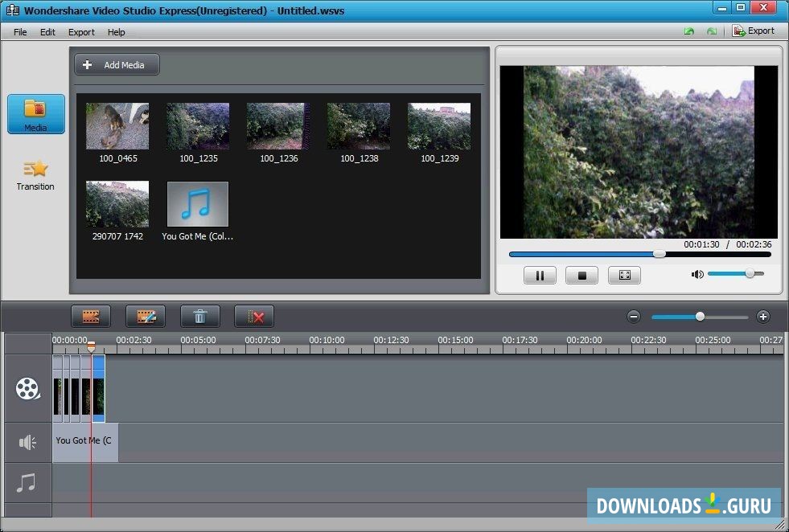Click the Trash icon to delete selected clip
Viewport: 789px width, 532px height.
click(x=199, y=316)
